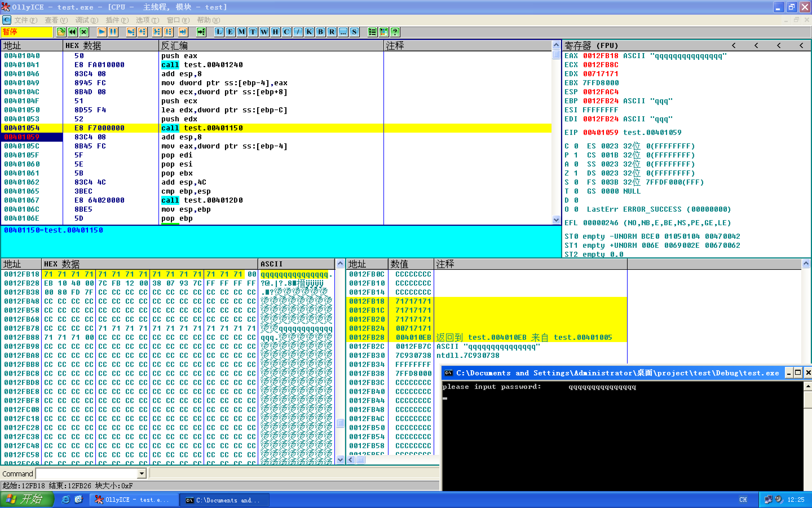812x508 pixels.
Task: Show Threads window with T button
Action: point(253,32)
